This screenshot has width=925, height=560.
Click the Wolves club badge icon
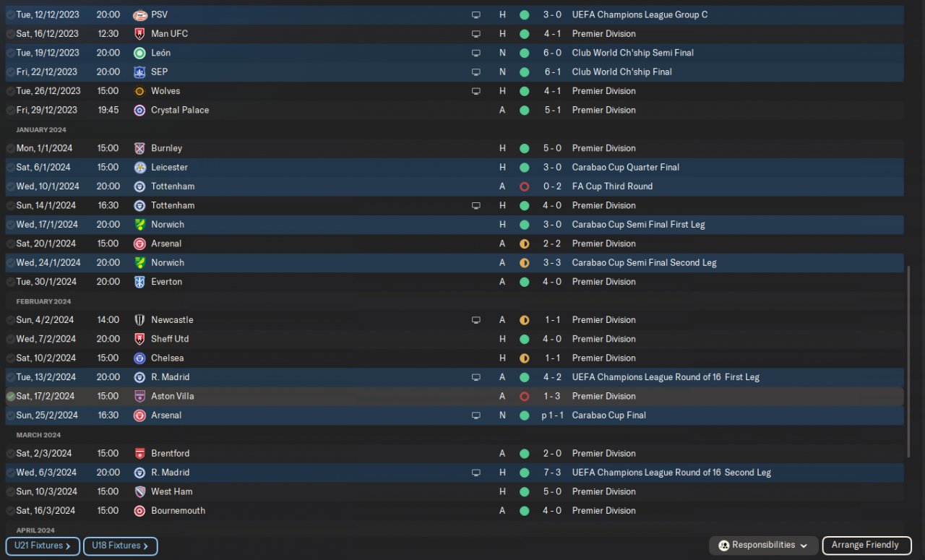coord(139,91)
